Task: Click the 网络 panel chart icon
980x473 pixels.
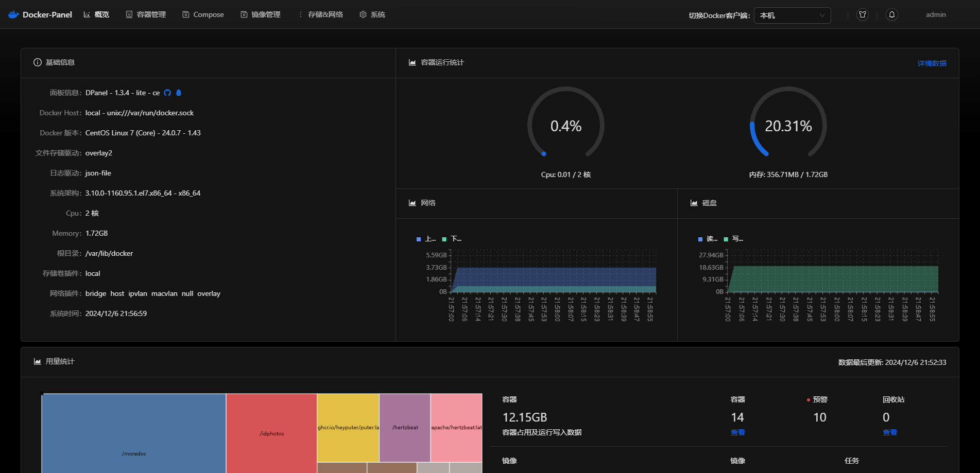Action: click(x=412, y=203)
